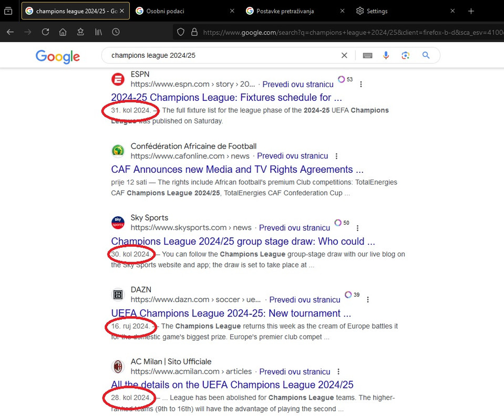The width and height of the screenshot is (504, 420).
Task: Click the ESPN site favicon
Action: click(118, 79)
